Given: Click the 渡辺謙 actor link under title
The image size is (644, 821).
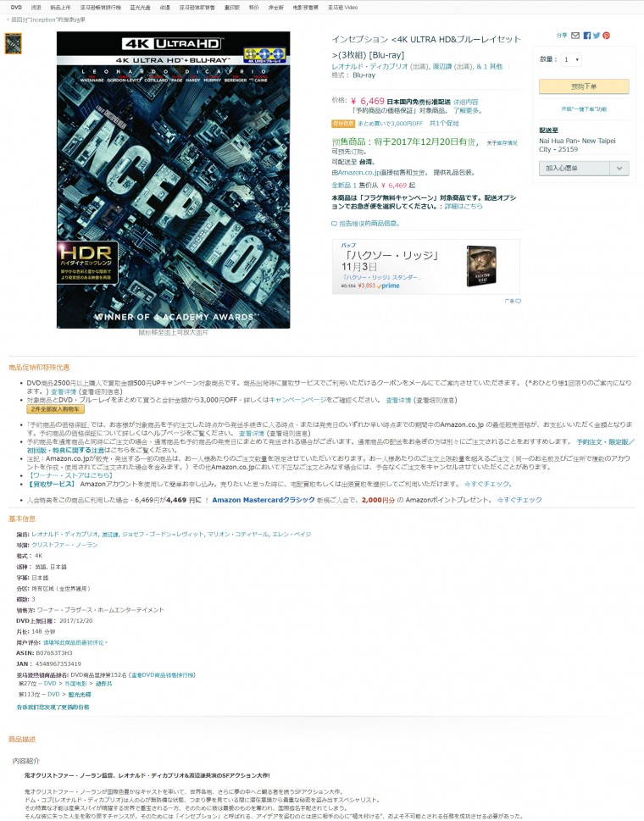Looking at the screenshot, I should point(442,66).
